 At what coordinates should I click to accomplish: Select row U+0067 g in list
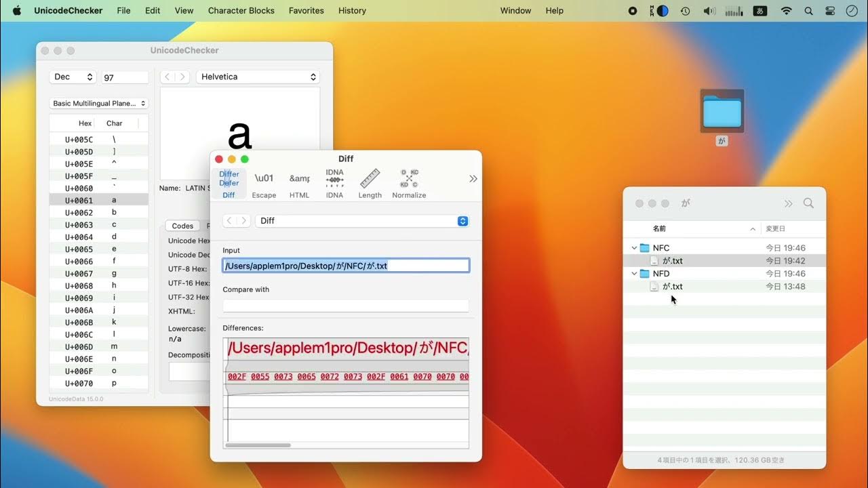pyautogui.click(x=99, y=273)
